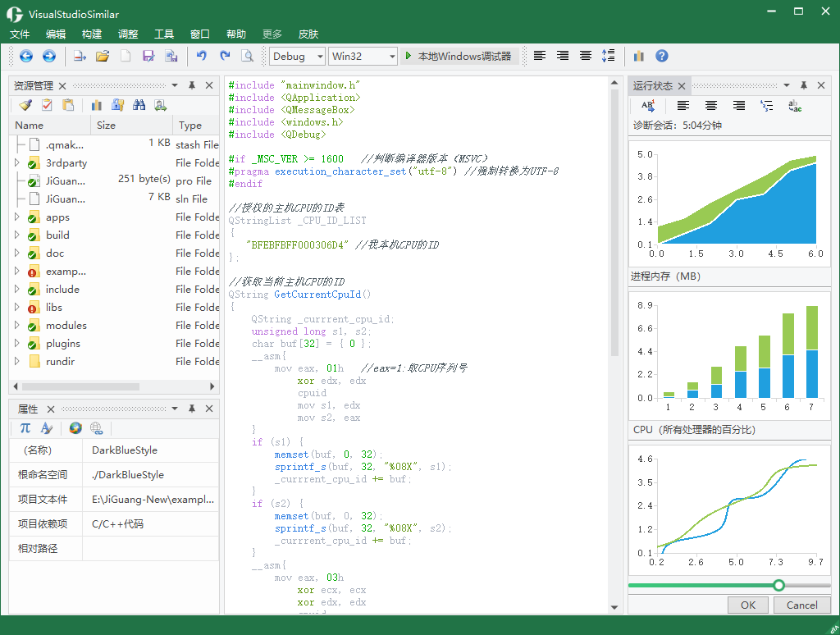Open the 皮肤 menu
840x635 pixels.
tap(308, 34)
